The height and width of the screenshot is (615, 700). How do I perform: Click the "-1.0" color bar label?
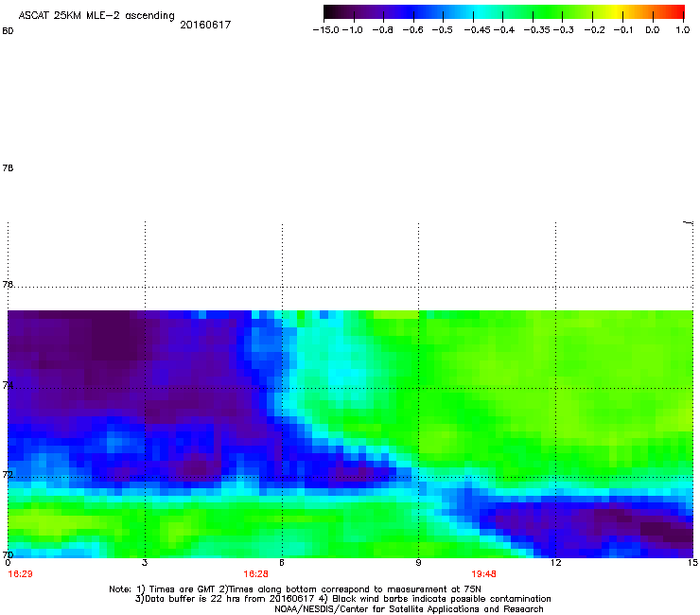(353, 30)
